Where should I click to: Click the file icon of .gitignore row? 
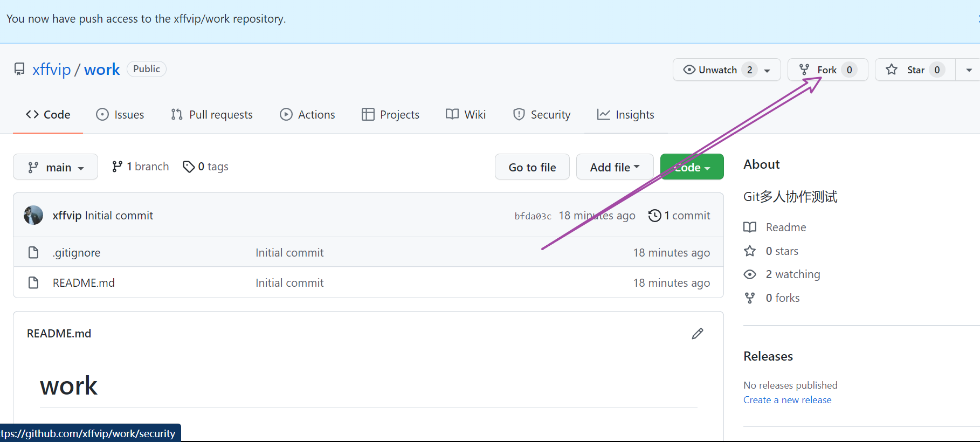click(33, 252)
